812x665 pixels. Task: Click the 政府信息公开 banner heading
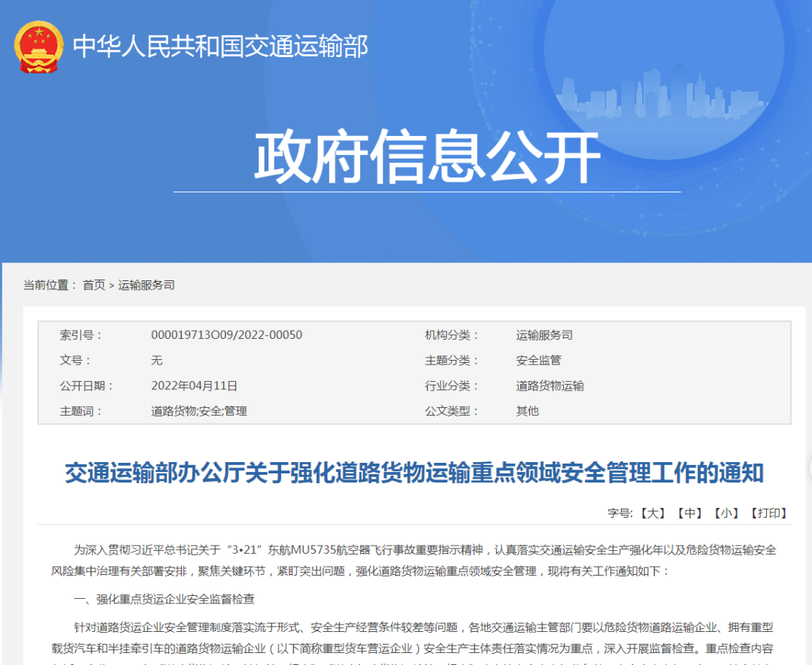click(x=427, y=157)
